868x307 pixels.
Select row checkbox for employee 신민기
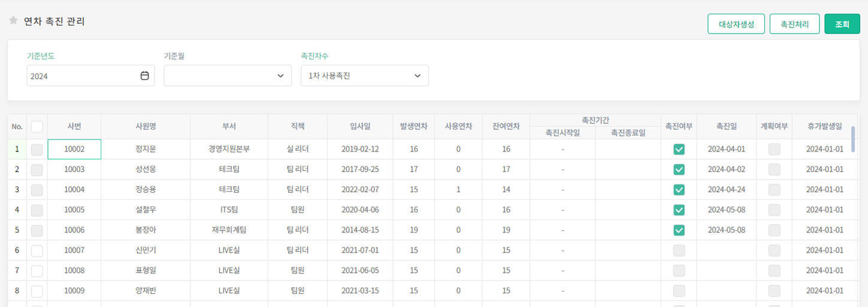click(x=37, y=250)
